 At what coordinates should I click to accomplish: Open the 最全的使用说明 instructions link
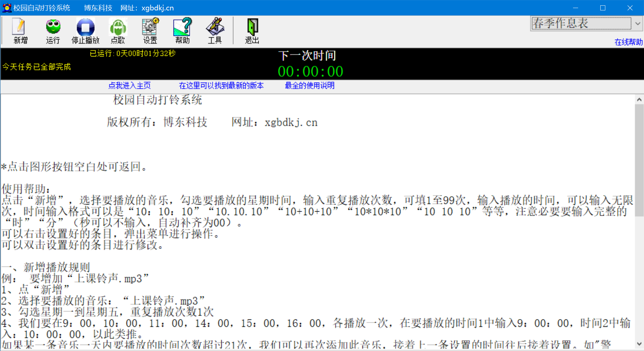309,86
